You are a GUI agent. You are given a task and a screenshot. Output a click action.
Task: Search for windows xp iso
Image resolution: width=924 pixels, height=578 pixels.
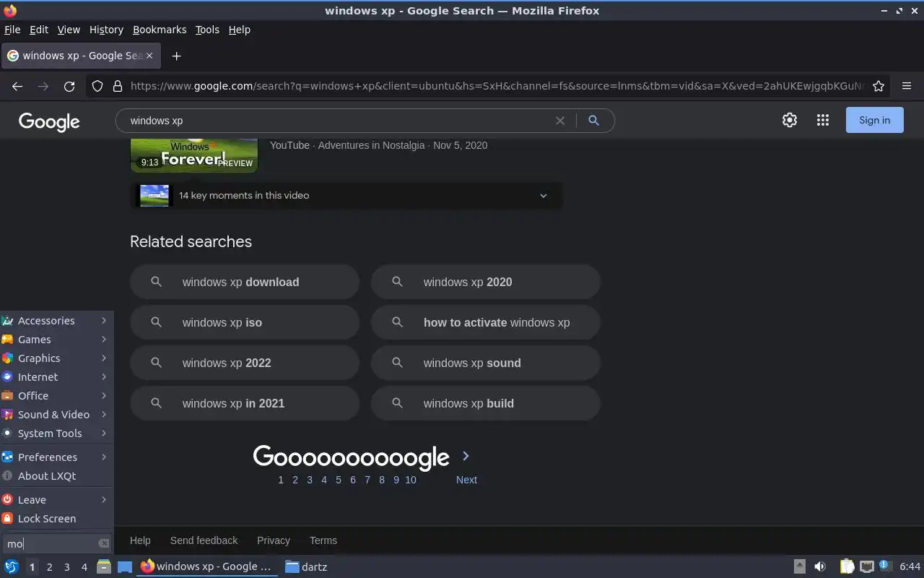coord(245,322)
